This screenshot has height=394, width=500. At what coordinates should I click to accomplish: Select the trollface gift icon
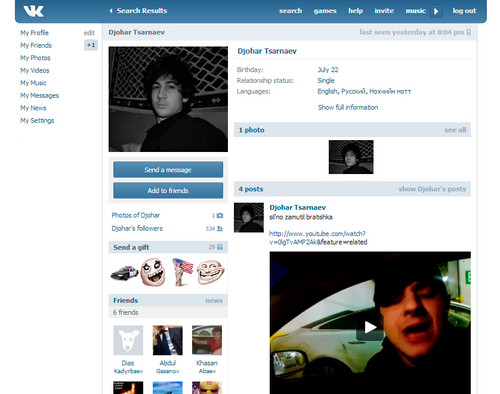pyautogui.click(x=210, y=272)
